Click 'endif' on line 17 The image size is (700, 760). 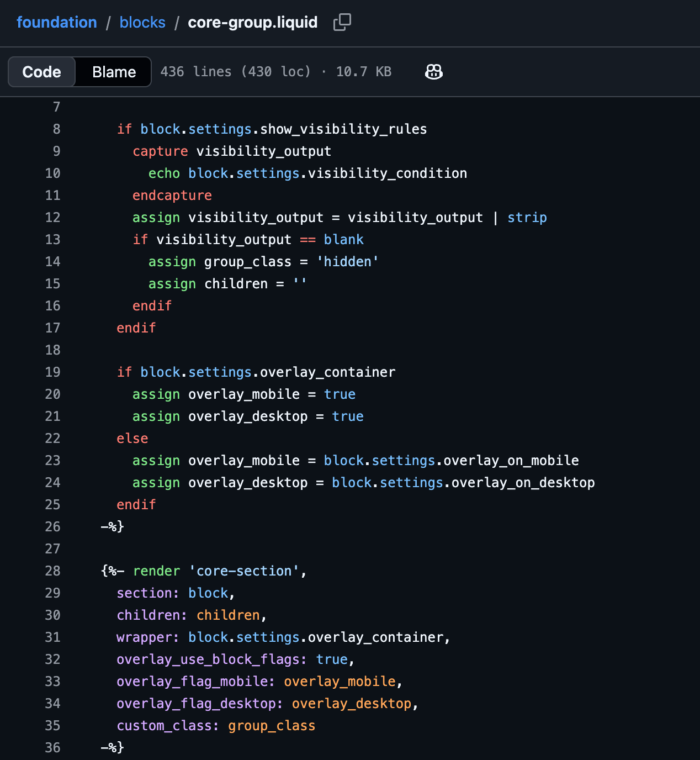[136, 328]
